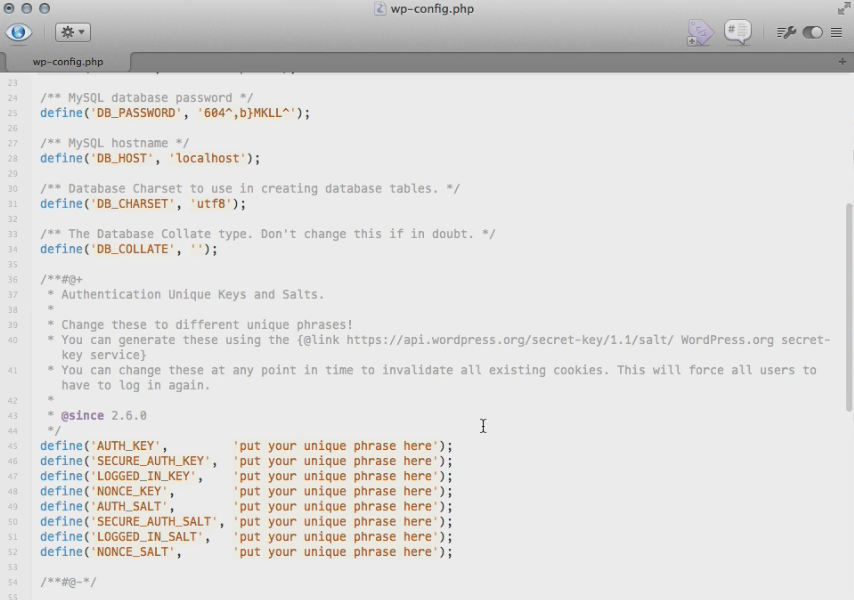The width and height of the screenshot is (854, 600).
Task: Click the unique phrase string on the NONCE_SALT line
Action: coord(336,552)
